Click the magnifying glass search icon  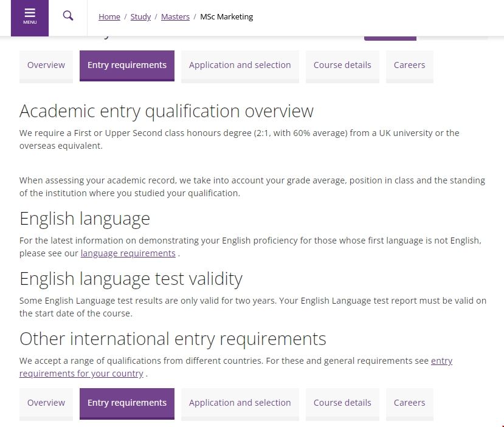[x=68, y=16]
